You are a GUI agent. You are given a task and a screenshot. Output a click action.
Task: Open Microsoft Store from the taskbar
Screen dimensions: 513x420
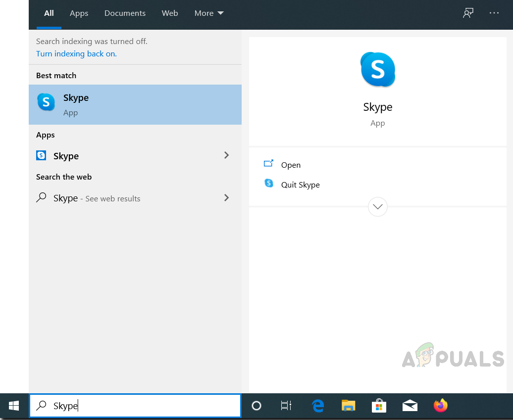pos(379,406)
